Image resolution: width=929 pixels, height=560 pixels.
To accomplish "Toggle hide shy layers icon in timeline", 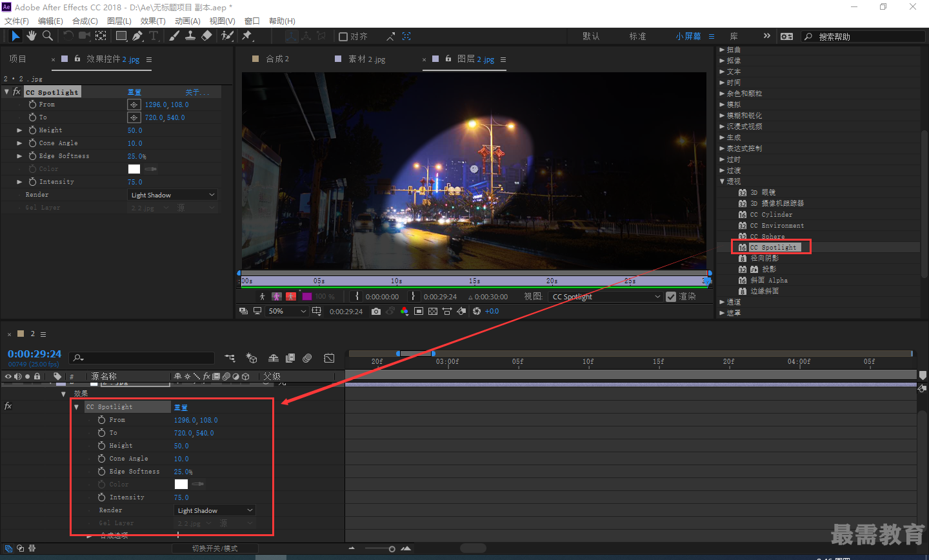I will click(x=274, y=358).
